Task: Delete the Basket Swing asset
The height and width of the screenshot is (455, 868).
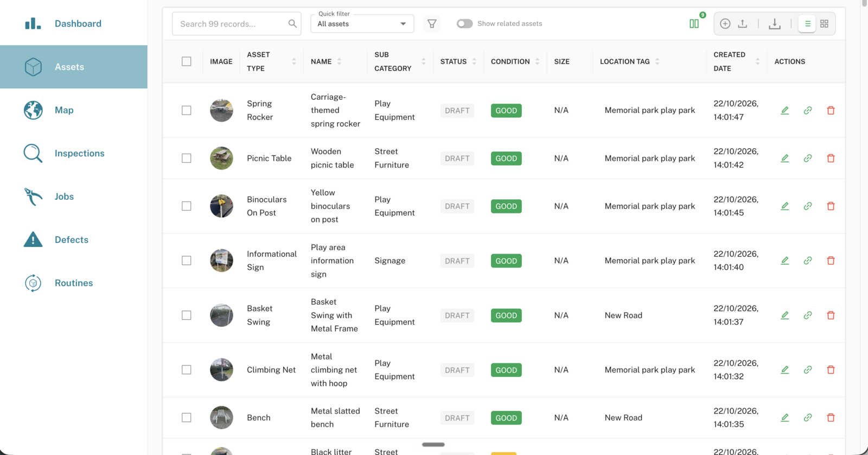Action: tap(831, 315)
